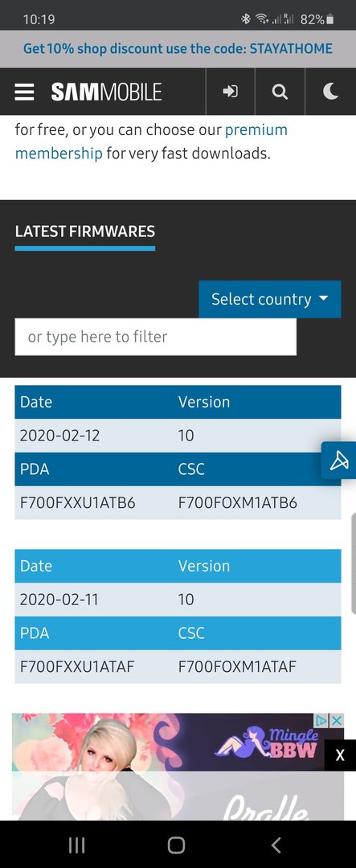Open the search magnifier icon
The image size is (356, 868).
pyautogui.click(x=280, y=92)
